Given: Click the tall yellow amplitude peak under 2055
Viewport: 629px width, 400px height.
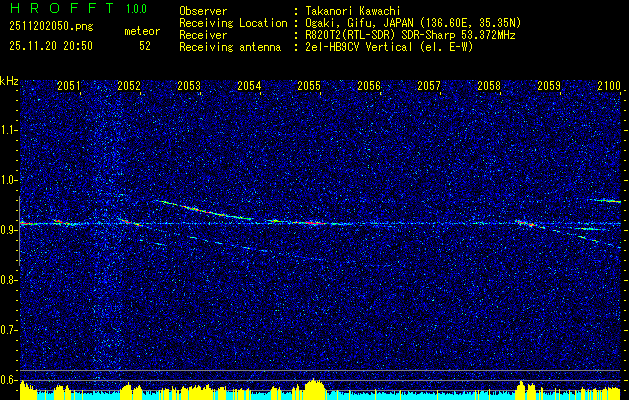Looking at the screenshot, I should [314, 387].
